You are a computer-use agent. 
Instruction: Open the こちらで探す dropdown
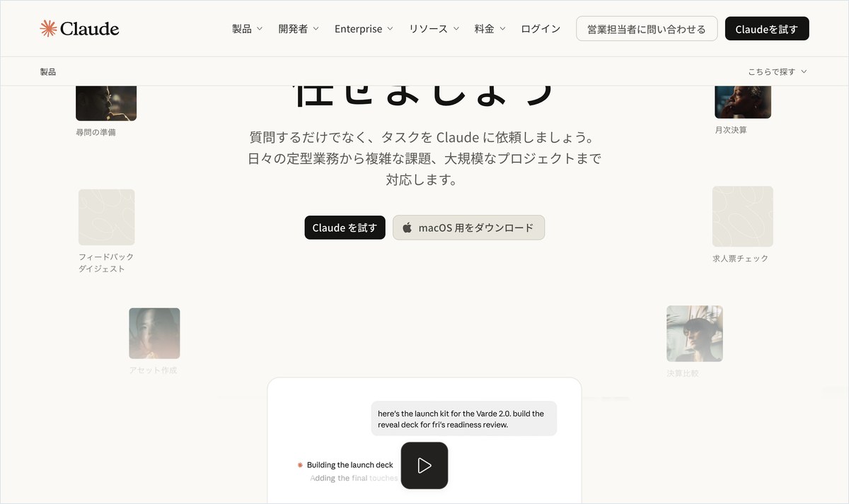coord(778,71)
